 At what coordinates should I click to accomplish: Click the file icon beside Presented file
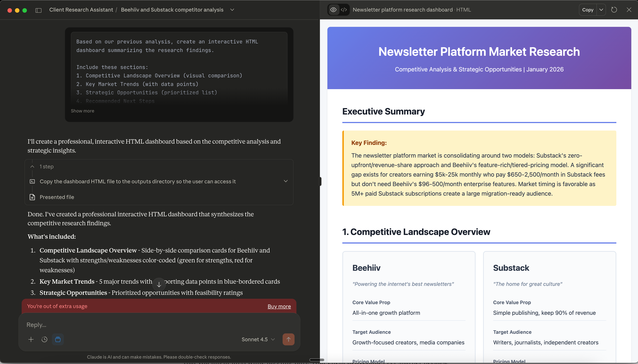coord(32,197)
